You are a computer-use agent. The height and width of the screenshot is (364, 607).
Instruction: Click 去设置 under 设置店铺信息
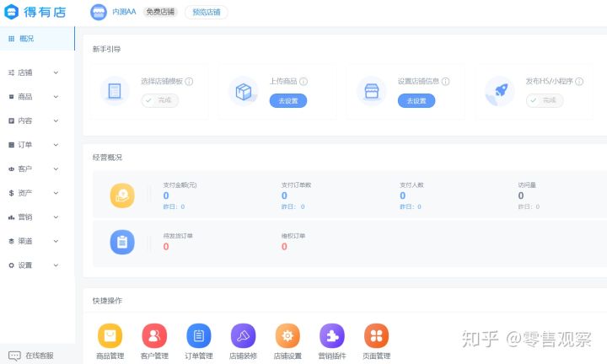pos(416,101)
